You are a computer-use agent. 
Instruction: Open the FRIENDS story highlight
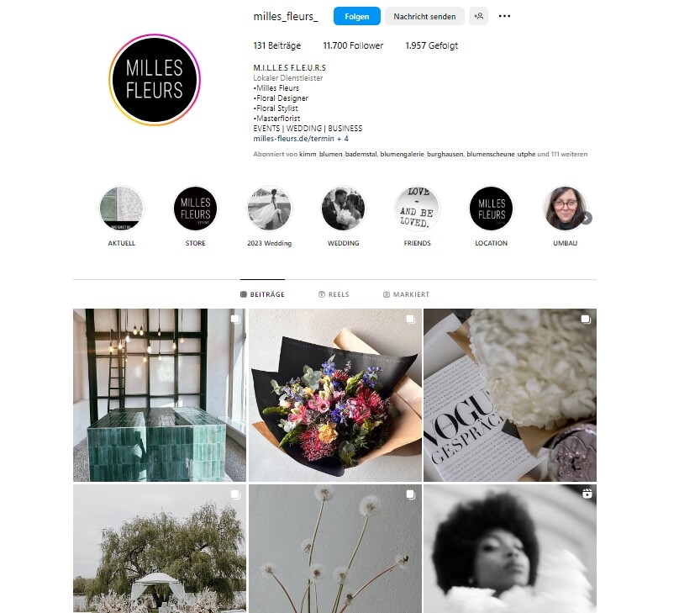coord(417,209)
